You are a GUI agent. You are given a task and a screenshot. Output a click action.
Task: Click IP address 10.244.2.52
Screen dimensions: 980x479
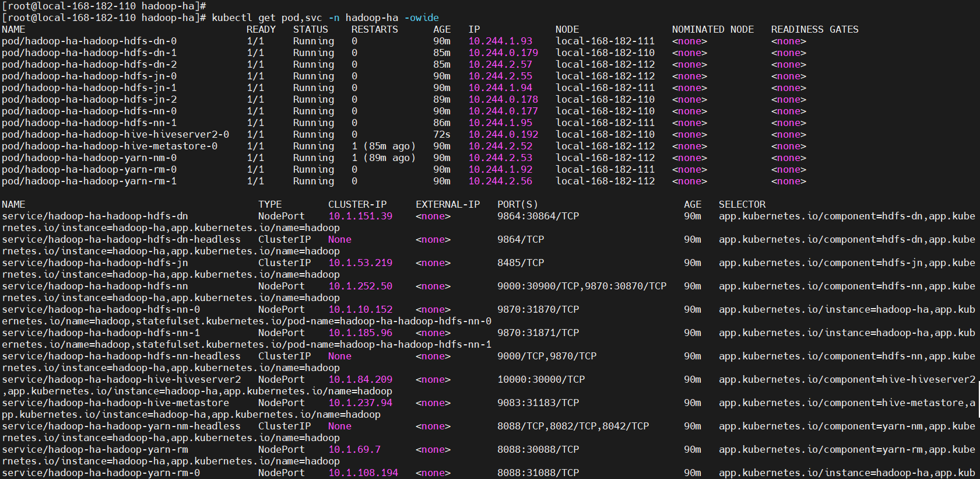click(500, 146)
